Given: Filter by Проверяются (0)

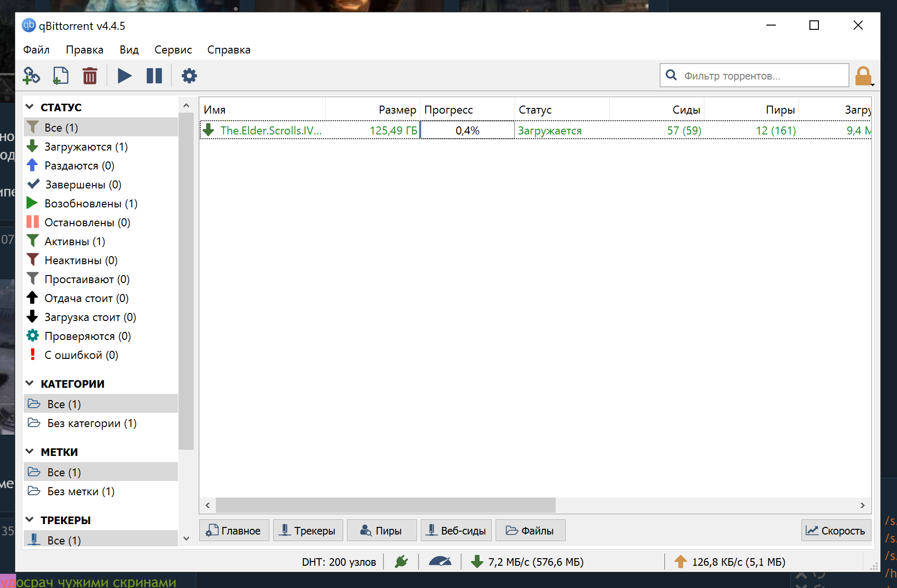Looking at the screenshot, I should point(101,336).
